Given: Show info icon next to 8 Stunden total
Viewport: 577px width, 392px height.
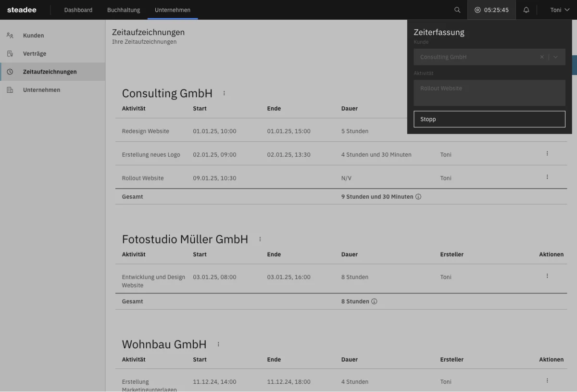Looking at the screenshot, I should [x=374, y=302].
